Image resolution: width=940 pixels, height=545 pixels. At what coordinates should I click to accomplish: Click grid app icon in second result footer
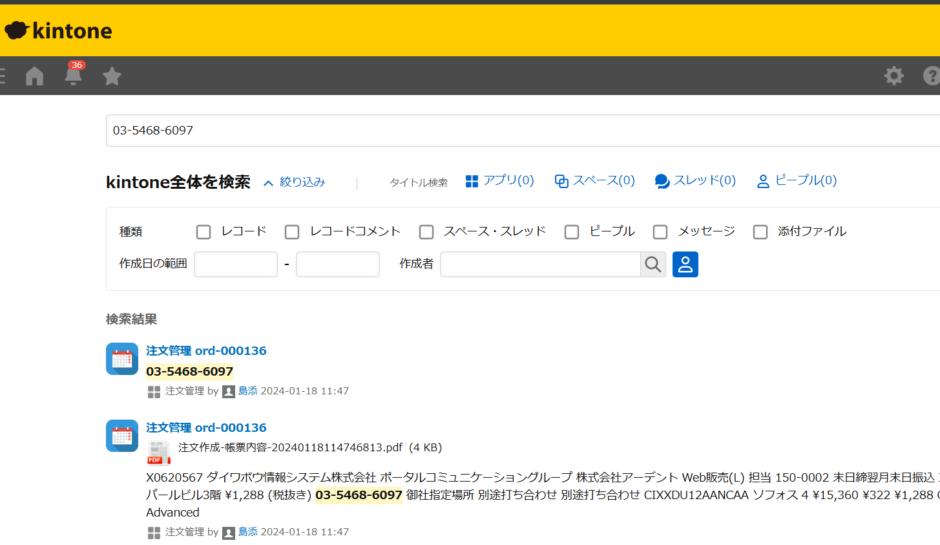[154, 532]
